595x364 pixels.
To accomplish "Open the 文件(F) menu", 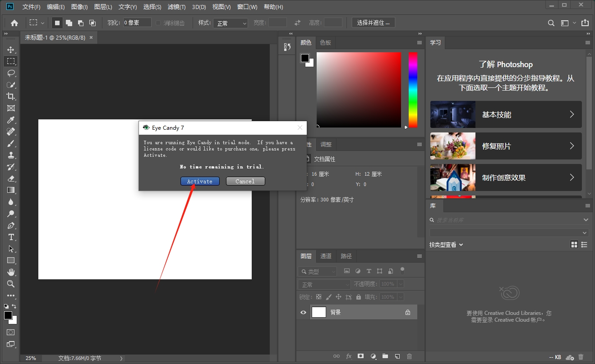I will (x=31, y=7).
